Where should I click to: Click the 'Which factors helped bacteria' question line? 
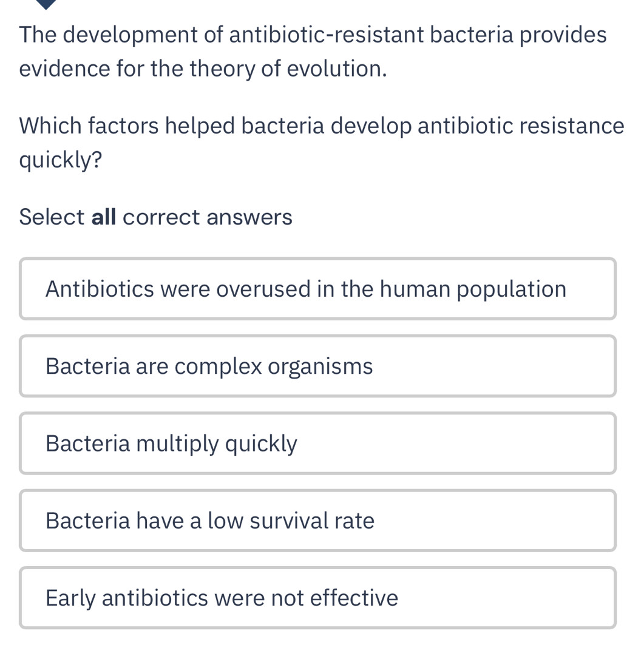click(x=322, y=126)
